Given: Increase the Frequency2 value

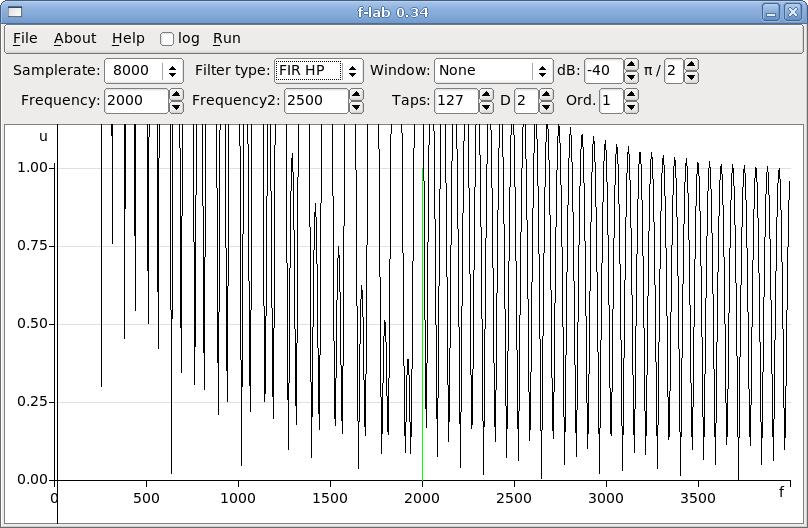Looking at the screenshot, I should click(356, 95).
